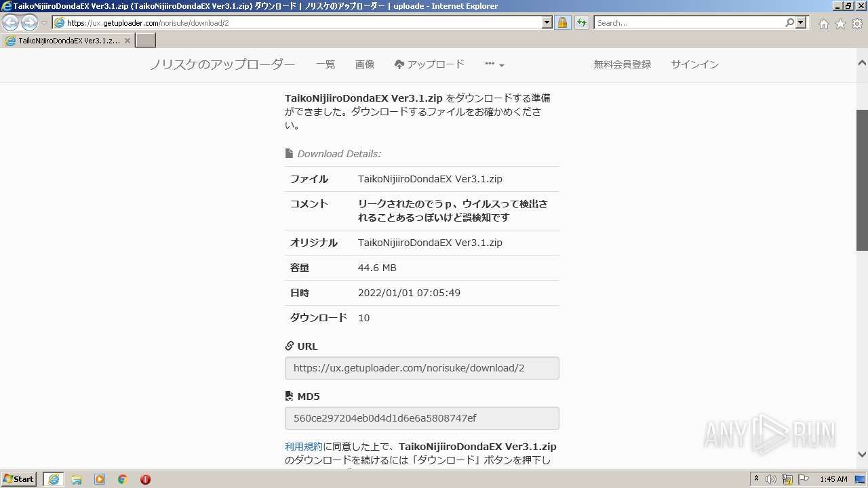
Task: Click the browser Back arrow button
Action: point(11,23)
